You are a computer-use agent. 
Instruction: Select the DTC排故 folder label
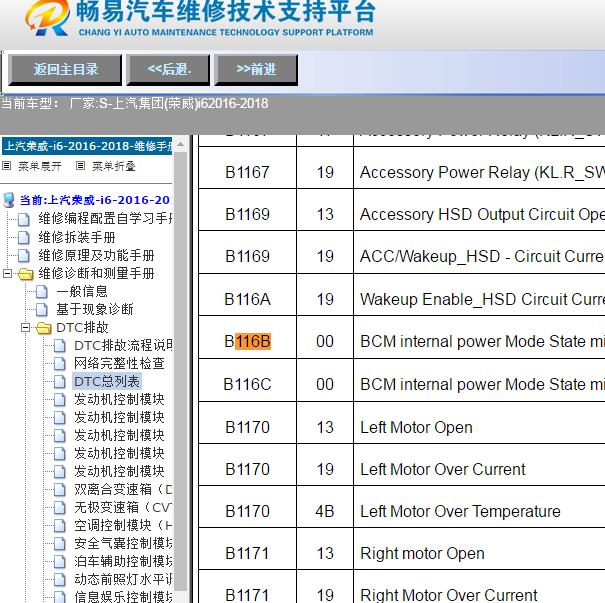[82, 328]
